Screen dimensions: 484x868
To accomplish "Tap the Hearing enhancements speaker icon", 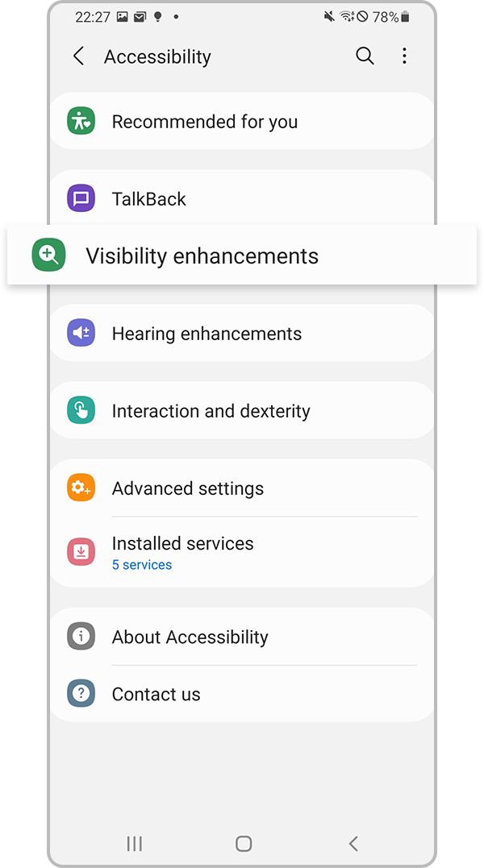I will coord(81,334).
